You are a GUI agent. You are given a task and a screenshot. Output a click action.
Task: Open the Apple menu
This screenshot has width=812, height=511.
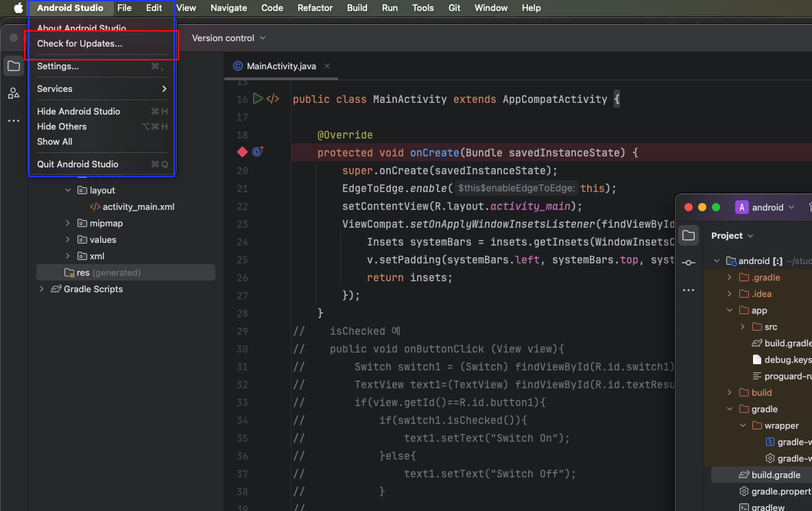click(x=18, y=8)
